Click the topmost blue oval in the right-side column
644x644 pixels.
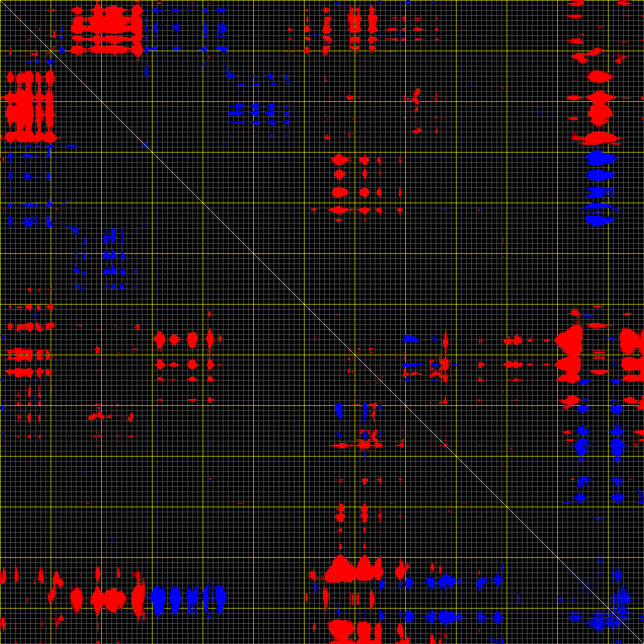tap(600, 158)
